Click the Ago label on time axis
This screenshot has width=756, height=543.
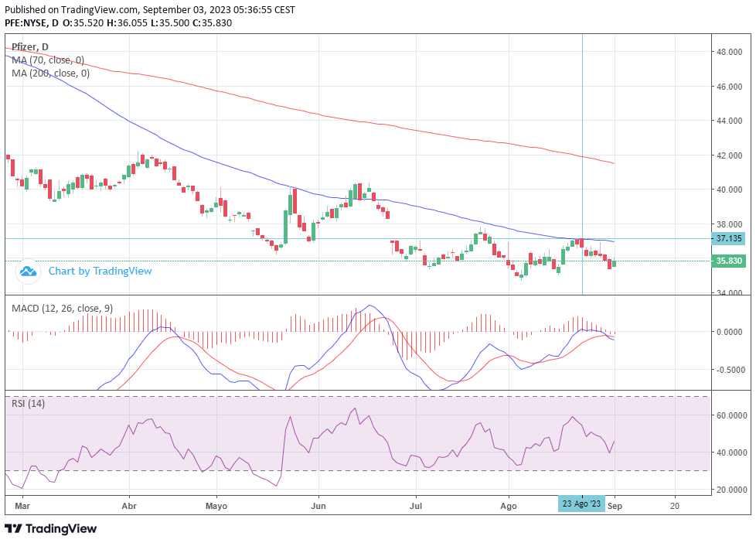point(508,506)
